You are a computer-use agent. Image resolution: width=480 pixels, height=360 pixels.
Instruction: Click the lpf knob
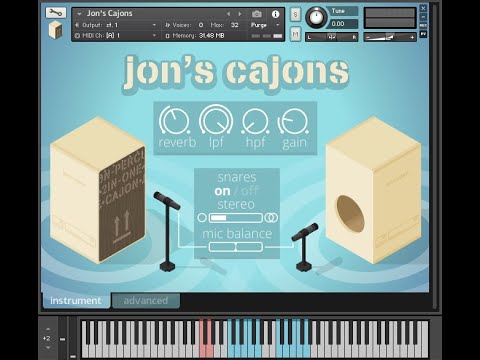216,119
